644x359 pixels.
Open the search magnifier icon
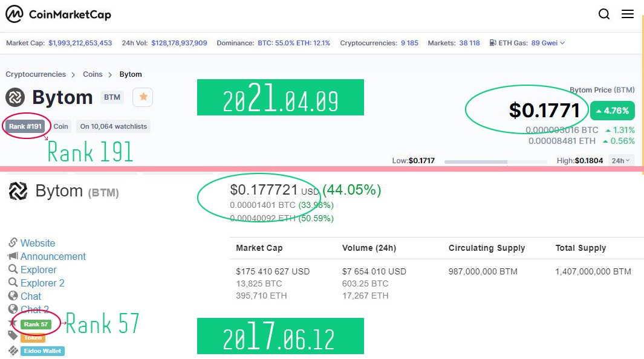[x=603, y=14]
